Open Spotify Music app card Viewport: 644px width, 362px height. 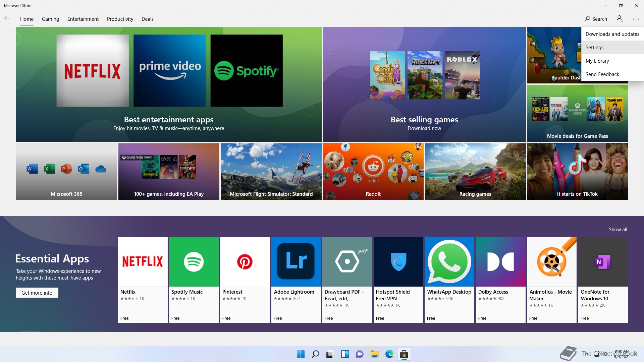point(194,280)
